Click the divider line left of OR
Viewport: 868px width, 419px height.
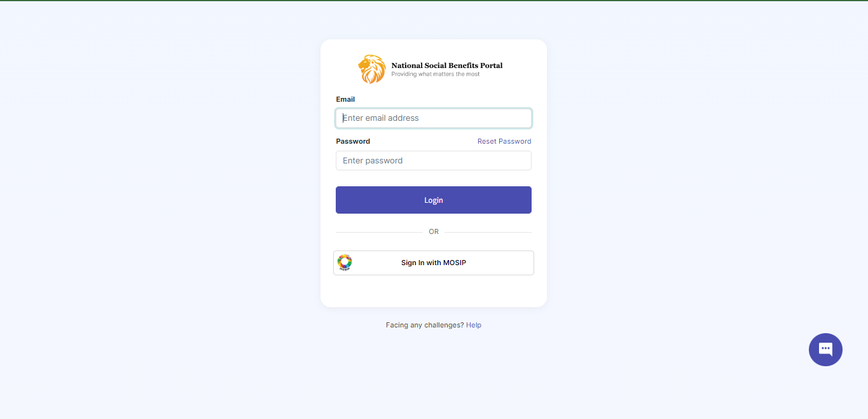378,232
